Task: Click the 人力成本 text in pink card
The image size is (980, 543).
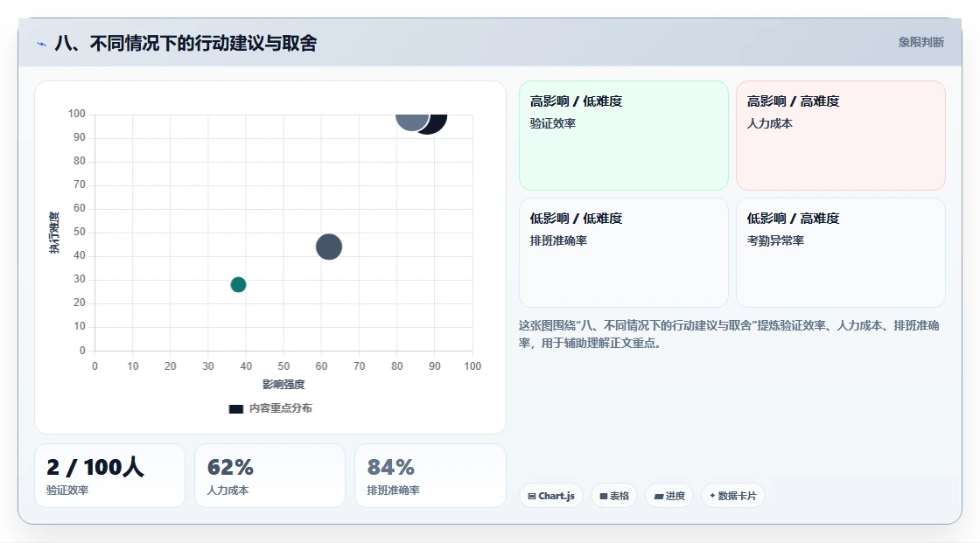Action: pos(769,123)
